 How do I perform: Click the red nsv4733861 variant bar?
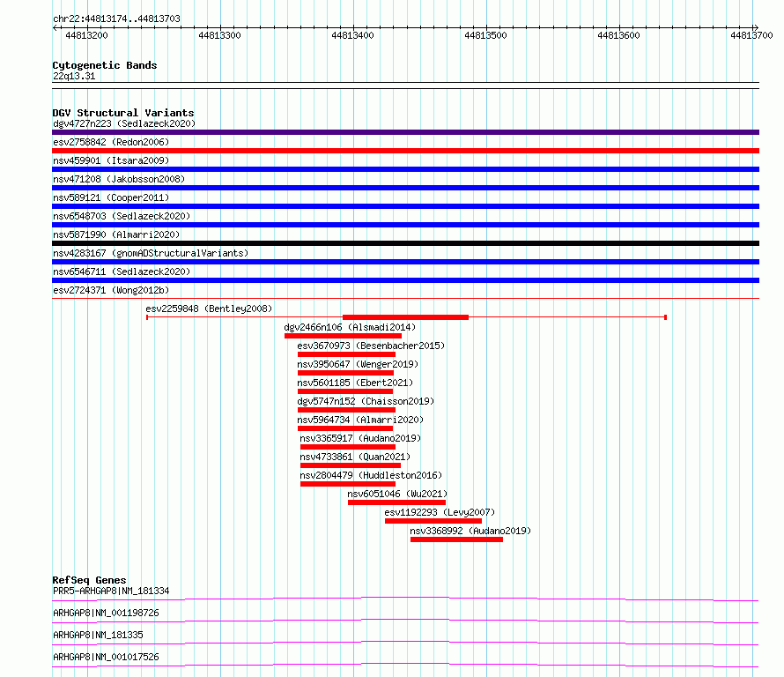point(351,465)
